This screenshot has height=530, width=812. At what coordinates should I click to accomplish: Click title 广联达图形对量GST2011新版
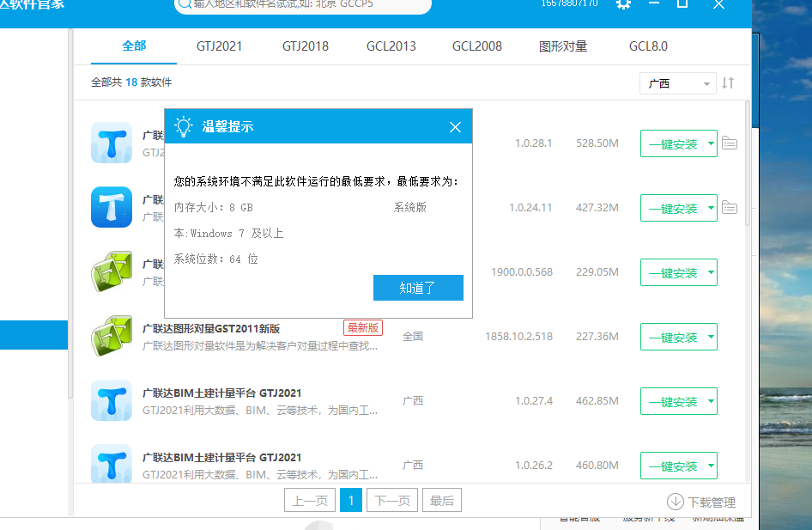[x=211, y=328]
